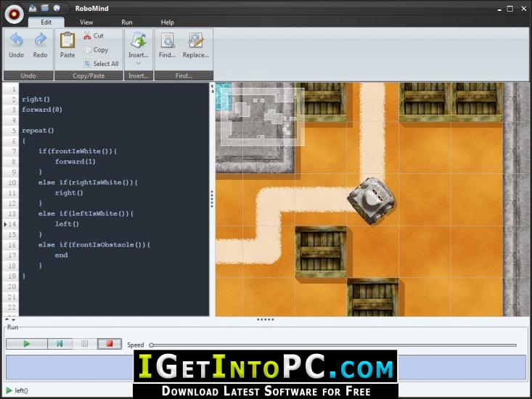Click the minimap overview in the world view

coord(261,116)
